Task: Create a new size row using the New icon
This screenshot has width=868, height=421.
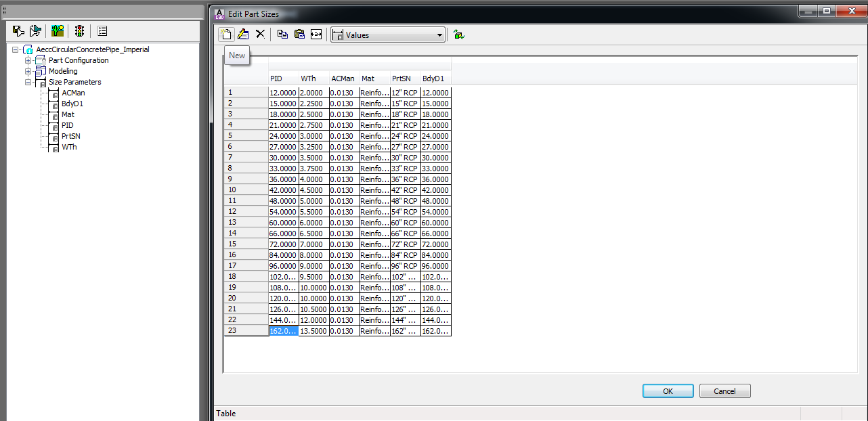Action: (x=225, y=34)
